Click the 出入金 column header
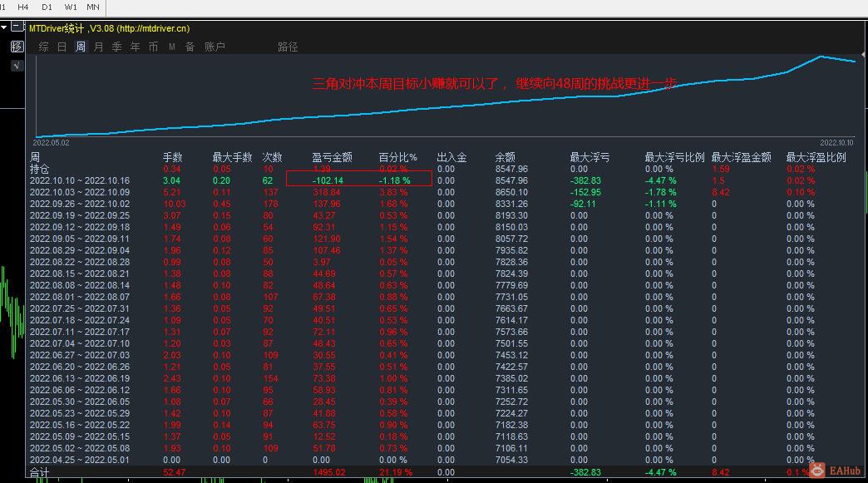 451,157
